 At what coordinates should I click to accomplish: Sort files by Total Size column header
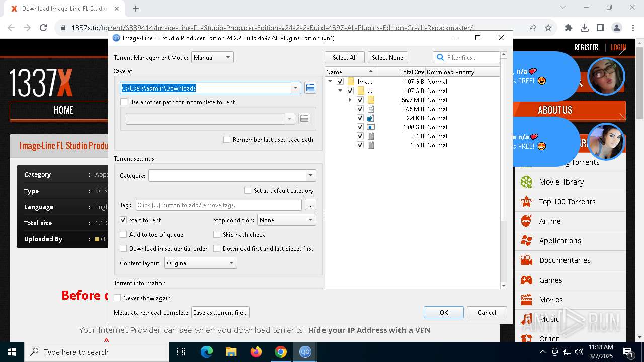pos(400,72)
